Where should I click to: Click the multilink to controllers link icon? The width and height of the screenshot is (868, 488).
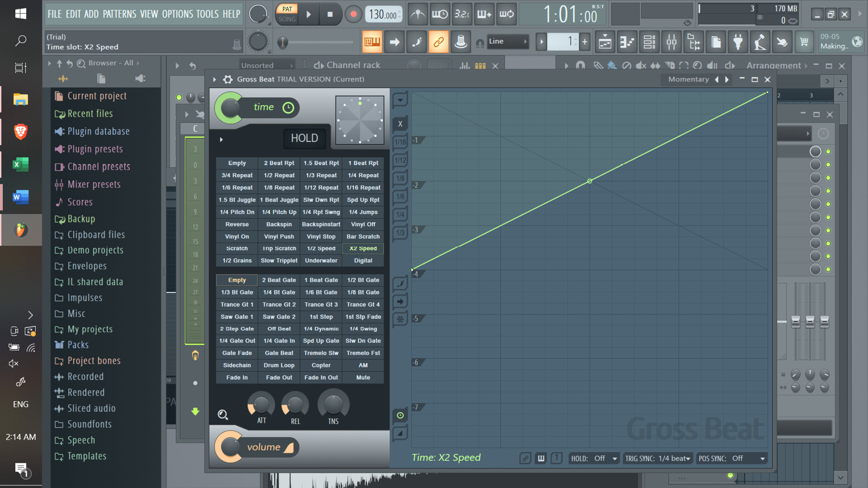pos(438,42)
